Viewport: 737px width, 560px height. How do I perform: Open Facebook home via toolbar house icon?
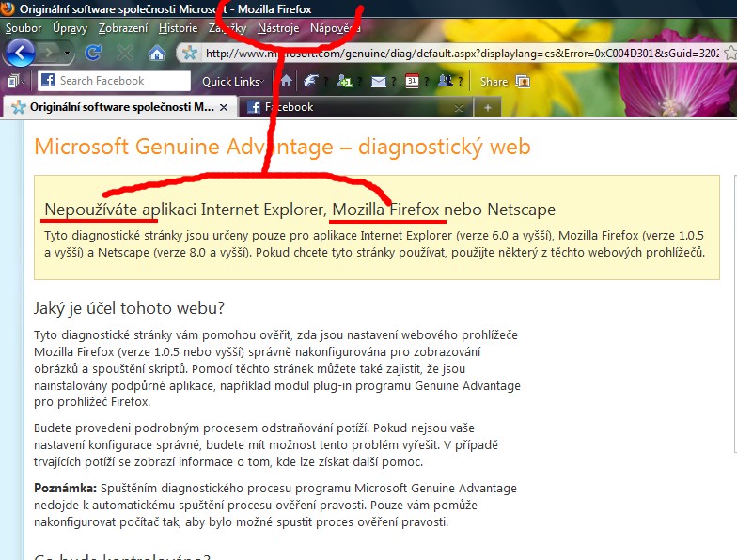[286, 81]
